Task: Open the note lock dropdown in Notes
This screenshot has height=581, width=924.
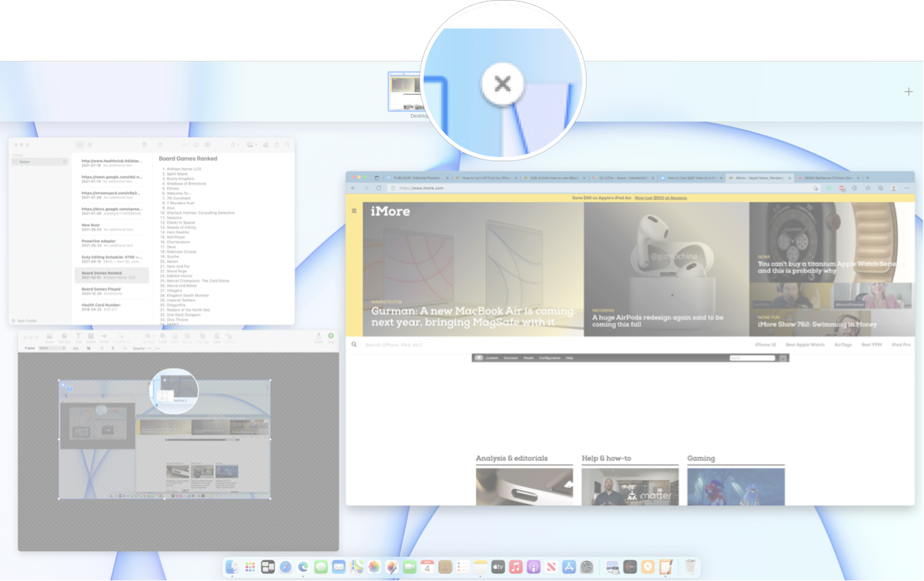Action: tap(235, 144)
